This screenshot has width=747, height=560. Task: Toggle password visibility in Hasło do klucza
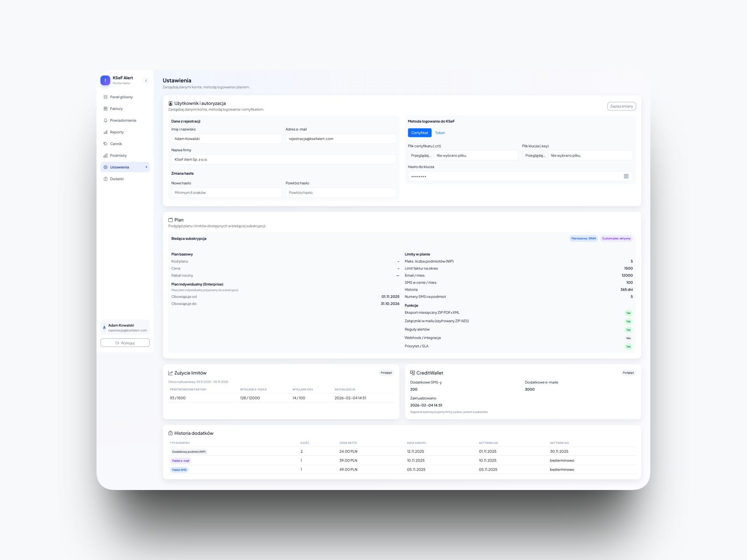pos(626,177)
